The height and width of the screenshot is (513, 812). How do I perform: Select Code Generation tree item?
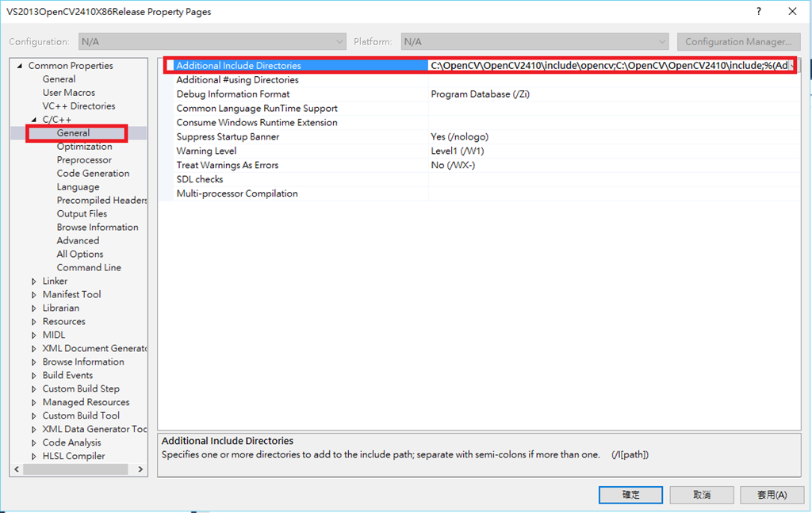(94, 174)
